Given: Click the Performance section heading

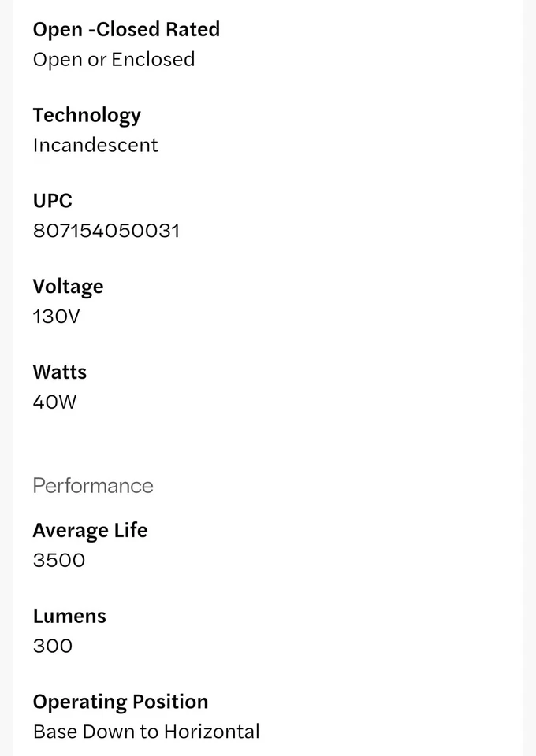Looking at the screenshot, I should pos(93,486).
